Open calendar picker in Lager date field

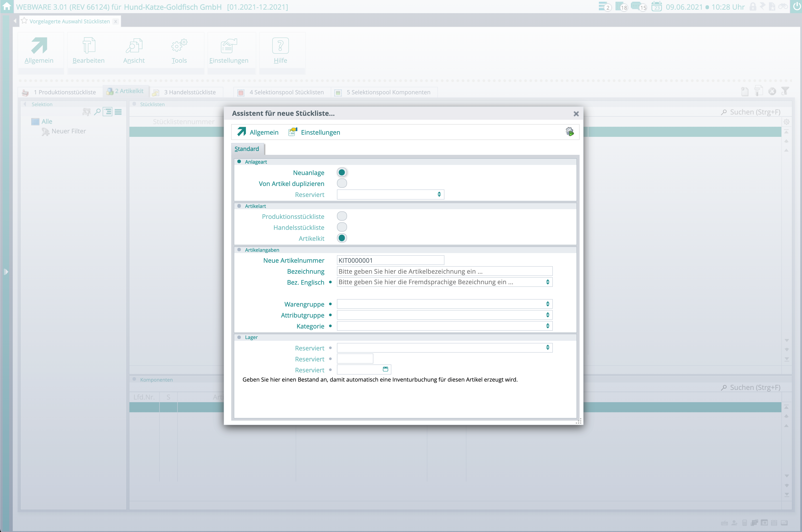(385, 369)
